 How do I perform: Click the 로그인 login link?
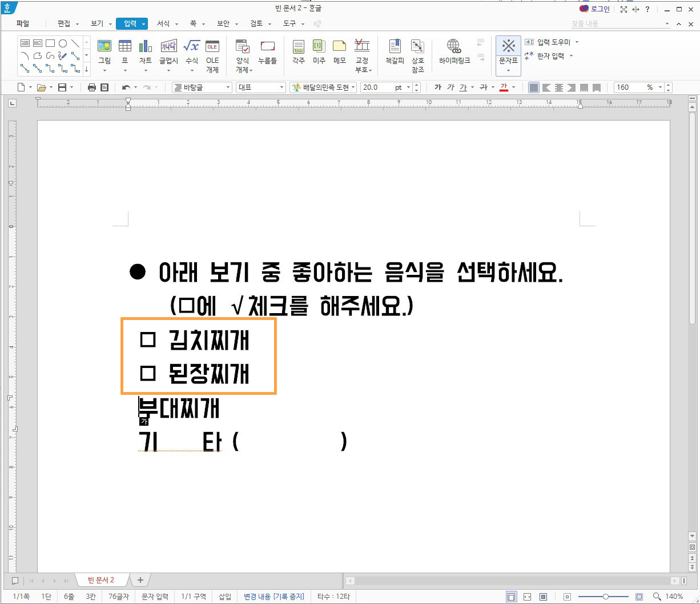(x=594, y=9)
